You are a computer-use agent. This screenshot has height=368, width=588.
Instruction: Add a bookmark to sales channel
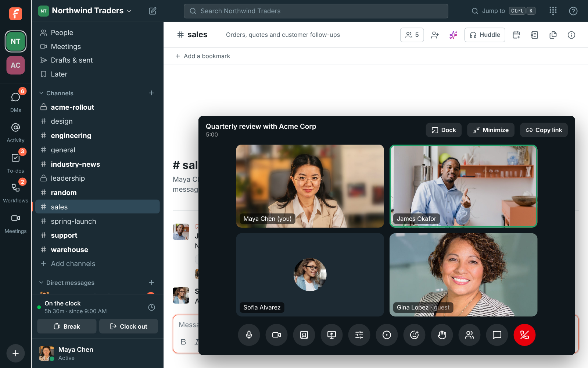click(202, 56)
